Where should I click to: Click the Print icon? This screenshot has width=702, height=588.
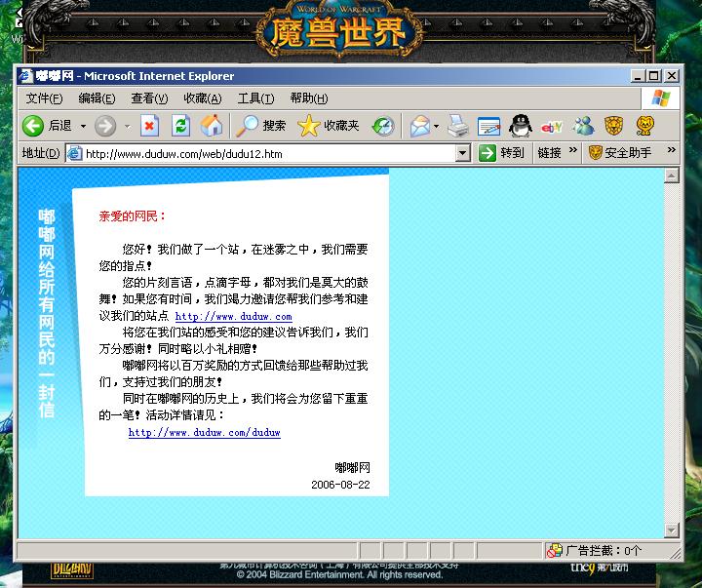coord(458,126)
